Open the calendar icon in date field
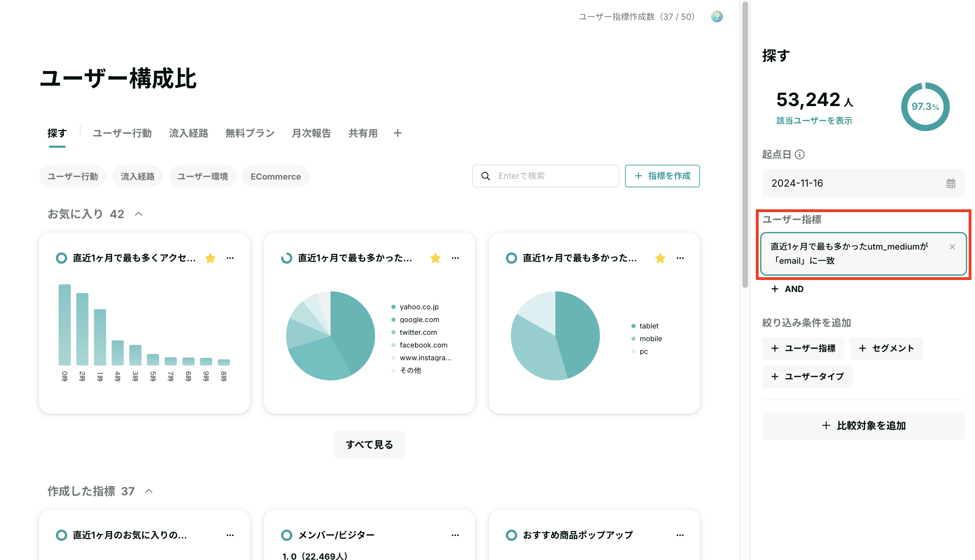This screenshot has height=560, width=975. [x=950, y=183]
